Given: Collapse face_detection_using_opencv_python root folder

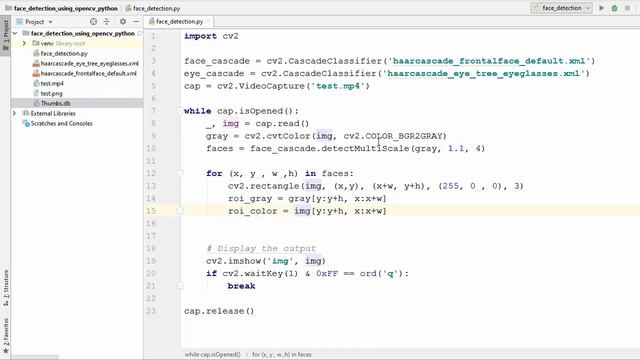Looking at the screenshot, I should pyautogui.click(x=15, y=33).
